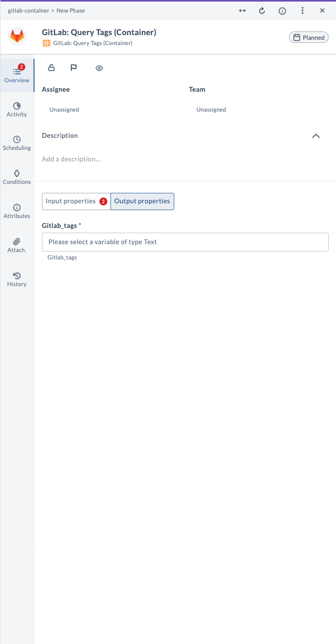Select Unassigned under Assignee

pos(64,110)
